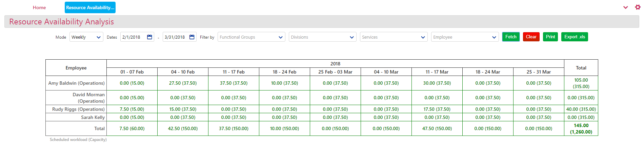This screenshot has width=644, height=163.
Task: Click the 11 - 17 Feb column header
Action: click(234, 72)
